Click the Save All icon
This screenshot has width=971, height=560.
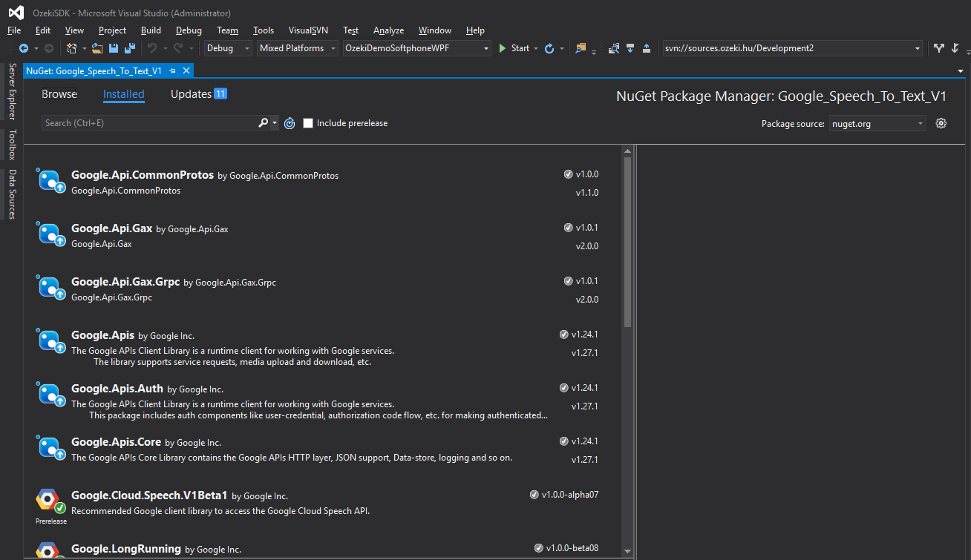pyautogui.click(x=130, y=48)
